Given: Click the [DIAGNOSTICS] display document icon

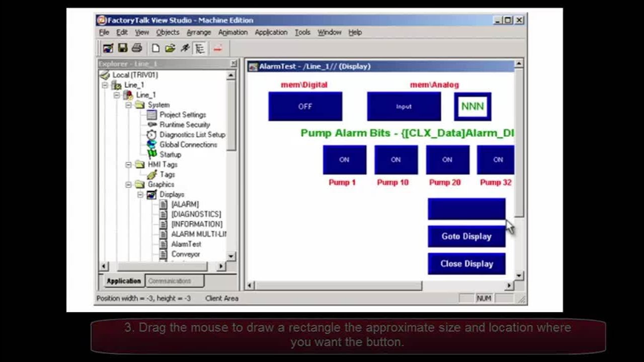Looking at the screenshot, I should click(163, 214).
